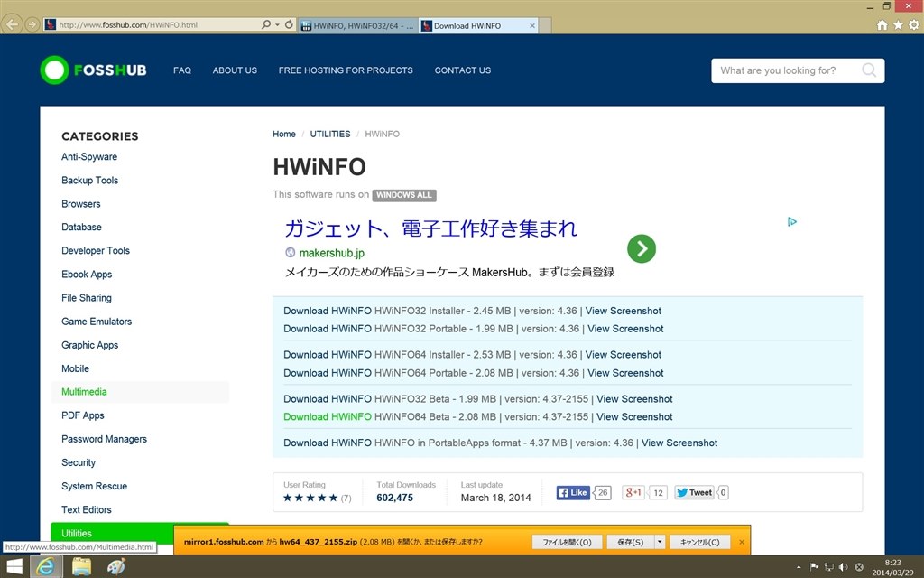
Task: Download HWiNFO PortableApps format link
Action: (328, 443)
